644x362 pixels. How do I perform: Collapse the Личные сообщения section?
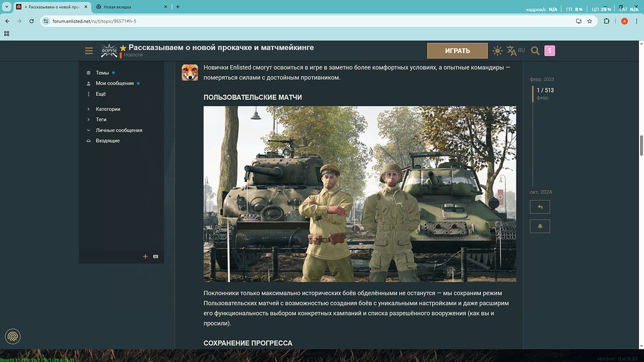point(118,130)
